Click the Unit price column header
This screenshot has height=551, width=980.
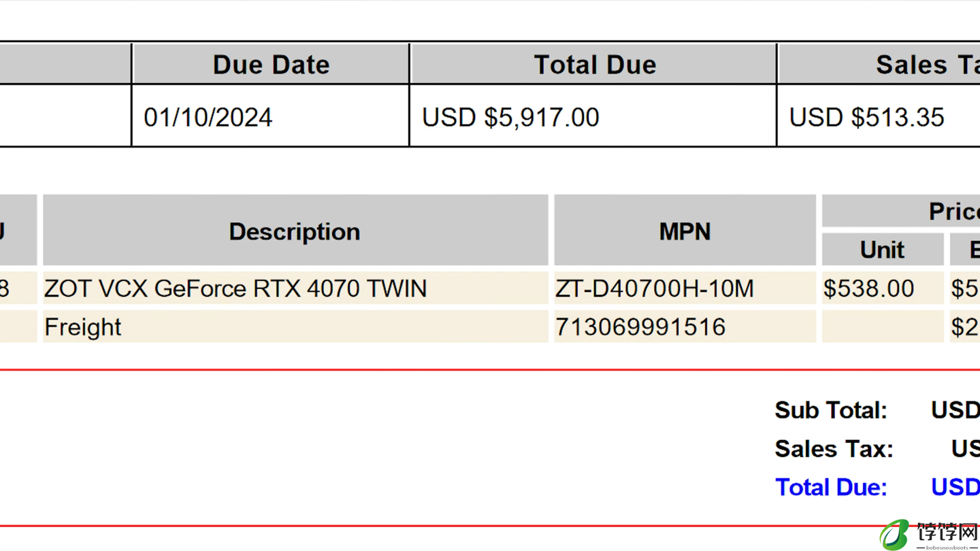pos(883,250)
